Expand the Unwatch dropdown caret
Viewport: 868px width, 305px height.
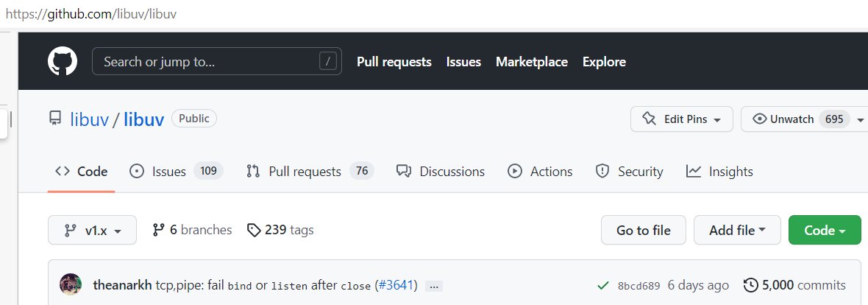[x=860, y=120]
